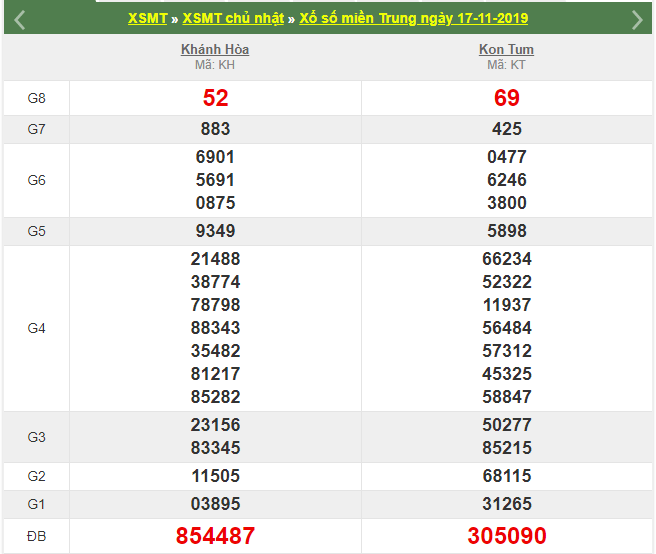Select Khánh Hòa G3 number 83345
Screen dimensions: 656x554
215,448
